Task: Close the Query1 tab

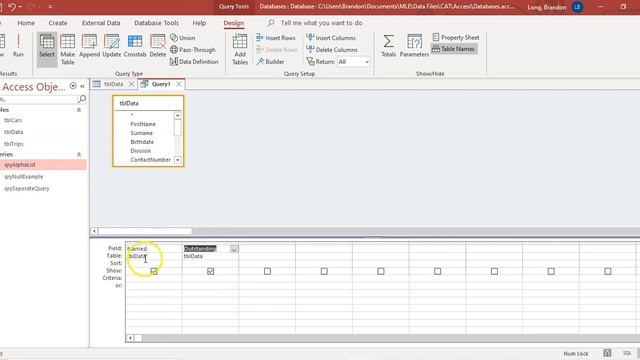Action: [x=179, y=84]
